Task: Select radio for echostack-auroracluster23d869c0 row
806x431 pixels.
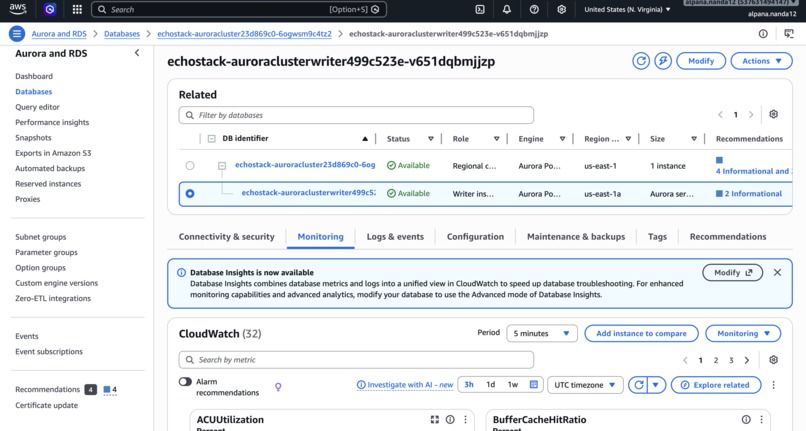Action: (x=190, y=166)
